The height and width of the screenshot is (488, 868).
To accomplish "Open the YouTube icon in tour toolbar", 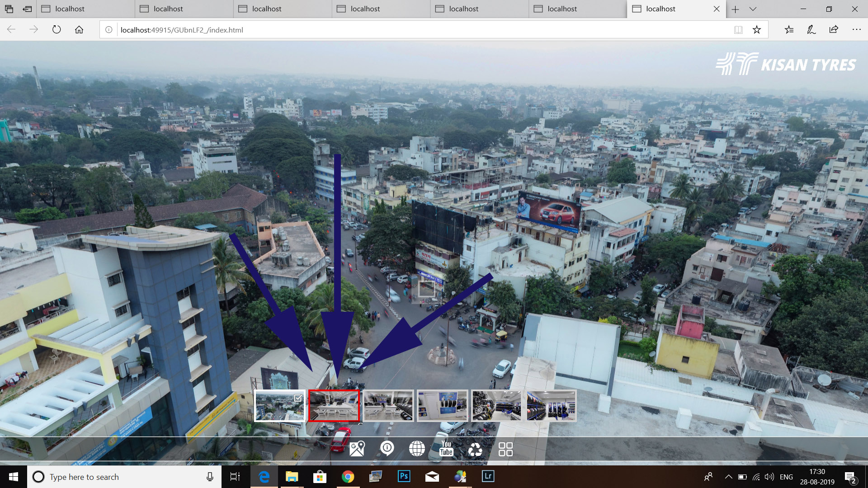I will coord(446,448).
